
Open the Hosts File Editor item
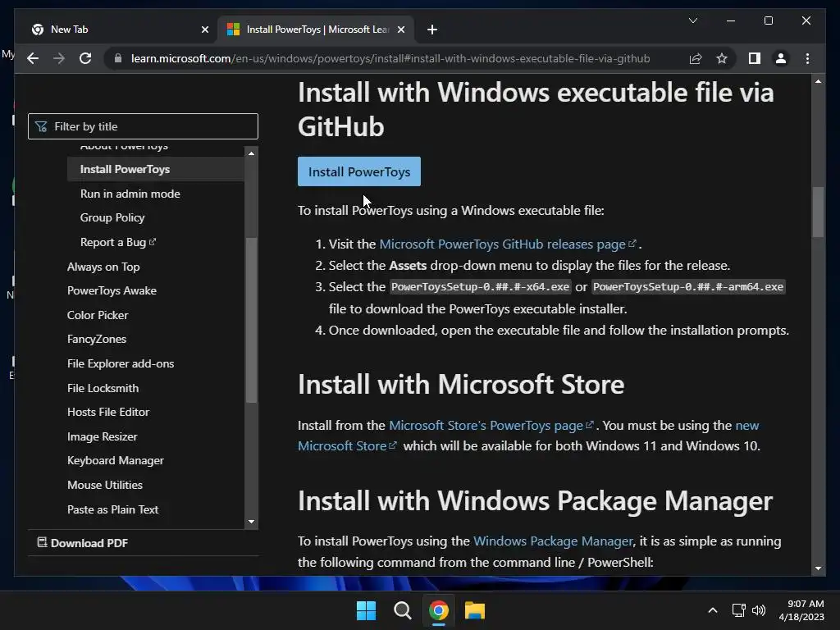pyautogui.click(x=108, y=412)
